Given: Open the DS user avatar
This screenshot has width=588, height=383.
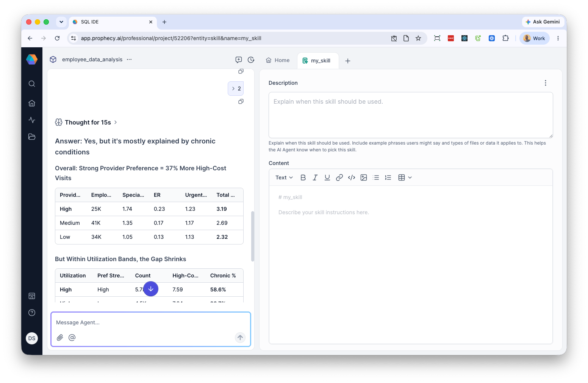Looking at the screenshot, I should 32,338.
